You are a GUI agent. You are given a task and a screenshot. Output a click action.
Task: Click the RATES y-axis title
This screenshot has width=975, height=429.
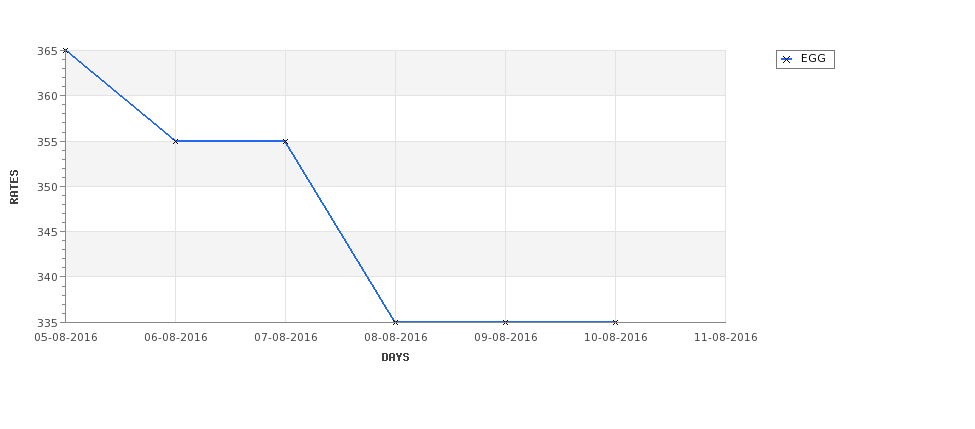pos(14,187)
